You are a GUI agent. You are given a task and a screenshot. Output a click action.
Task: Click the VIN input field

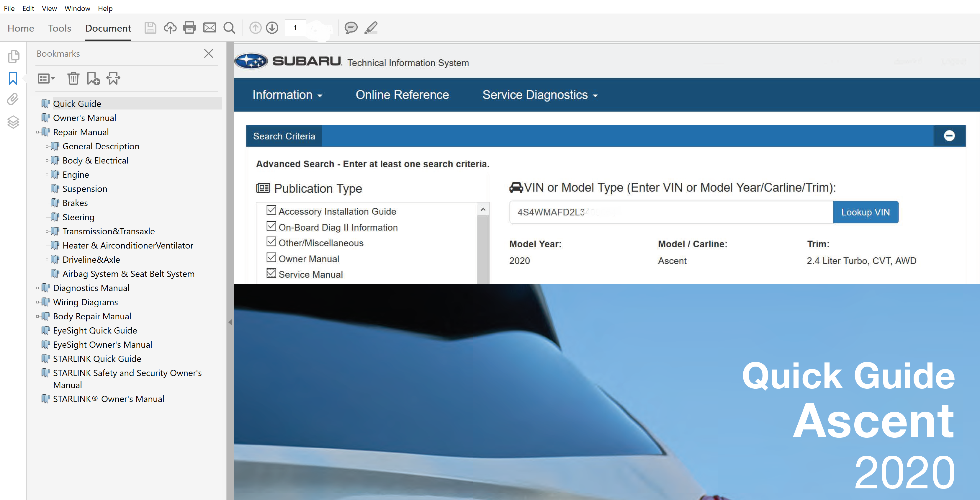point(671,212)
